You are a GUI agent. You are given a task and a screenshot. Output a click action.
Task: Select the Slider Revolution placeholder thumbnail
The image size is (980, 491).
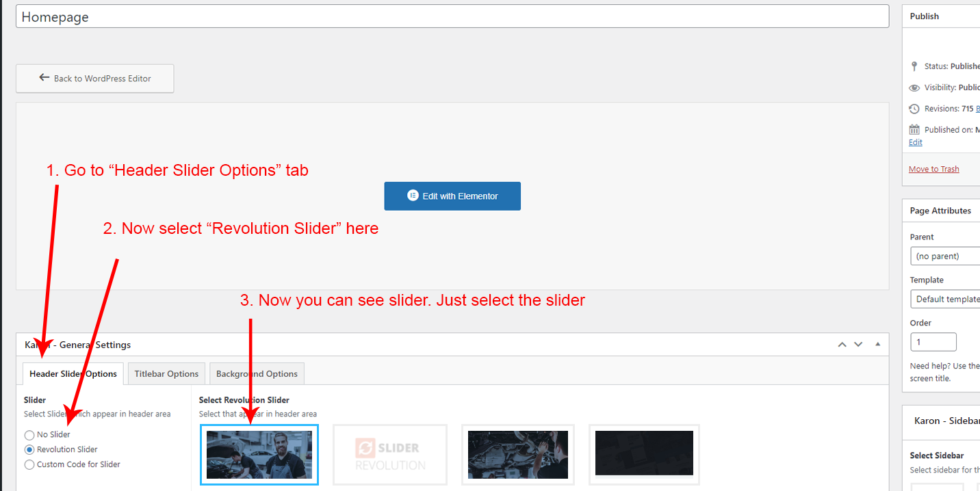tap(390, 455)
